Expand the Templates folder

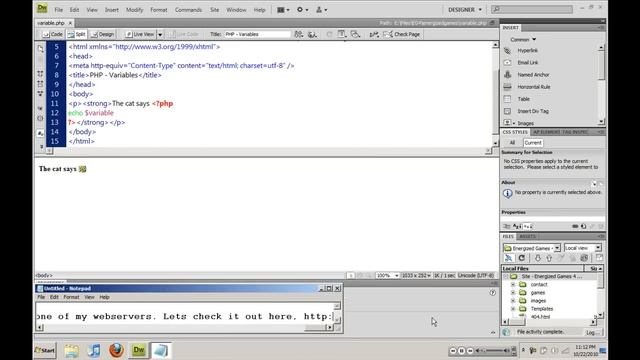coord(513,309)
